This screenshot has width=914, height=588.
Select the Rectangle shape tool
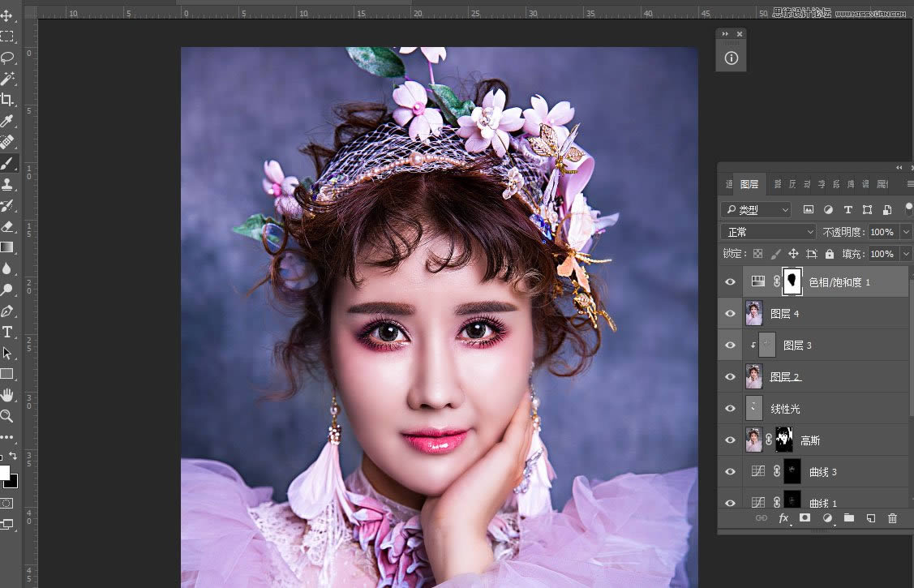click(7, 374)
